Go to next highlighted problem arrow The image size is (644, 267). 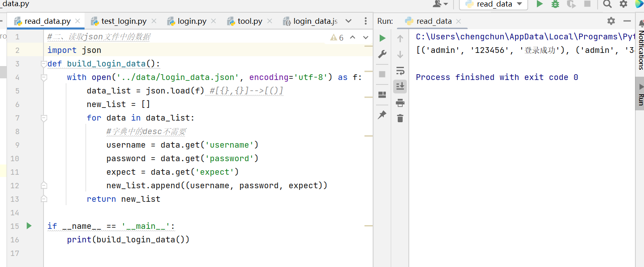coord(366,37)
